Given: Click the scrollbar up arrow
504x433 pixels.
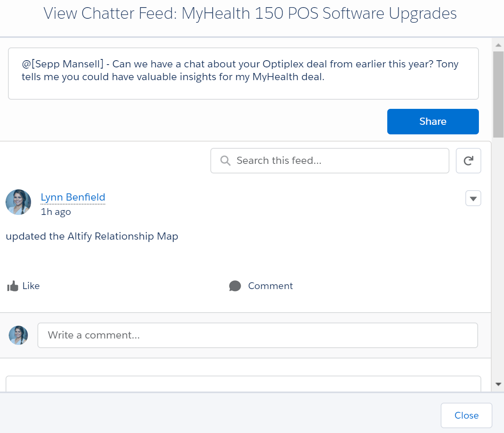Looking at the screenshot, I should click(498, 45).
